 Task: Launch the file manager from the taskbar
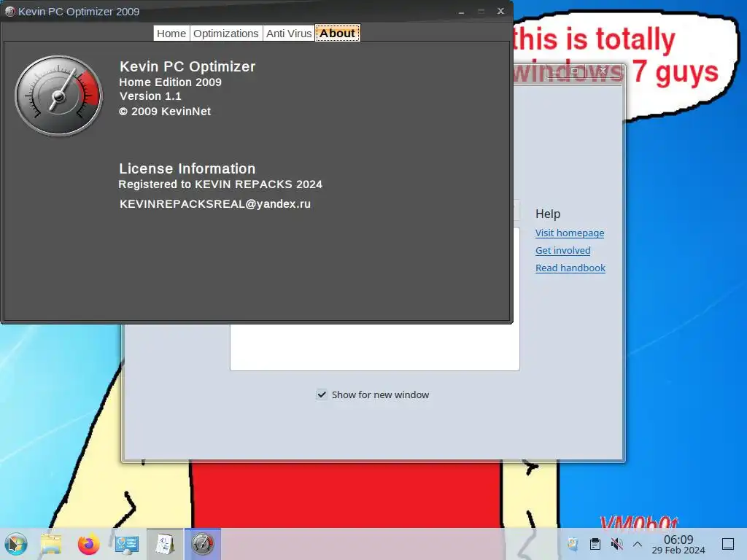coord(51,544)
